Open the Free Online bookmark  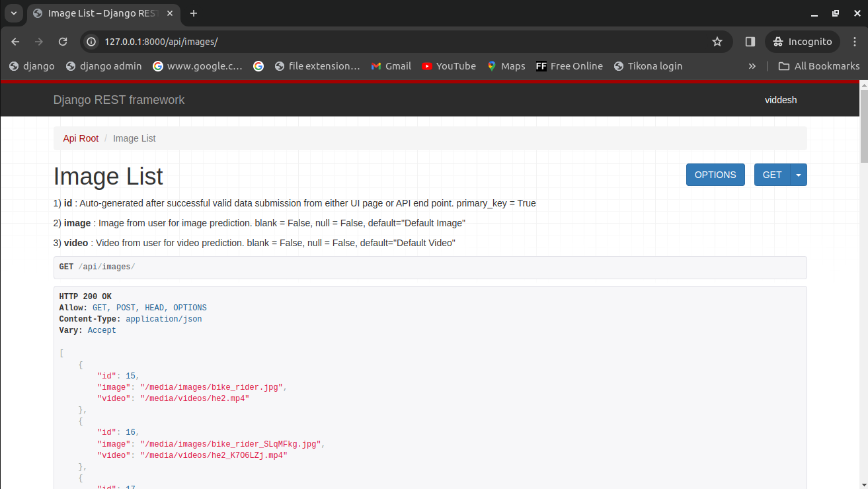coord(569,66)
